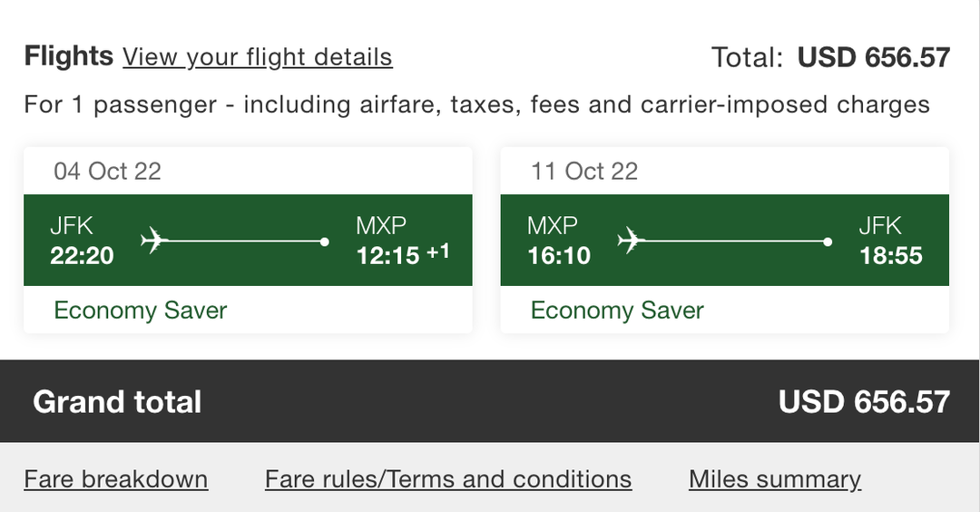Click the return route line endpoint dot
The height and width of the screenshot is (512, 980).
click(x=828, y=241)
